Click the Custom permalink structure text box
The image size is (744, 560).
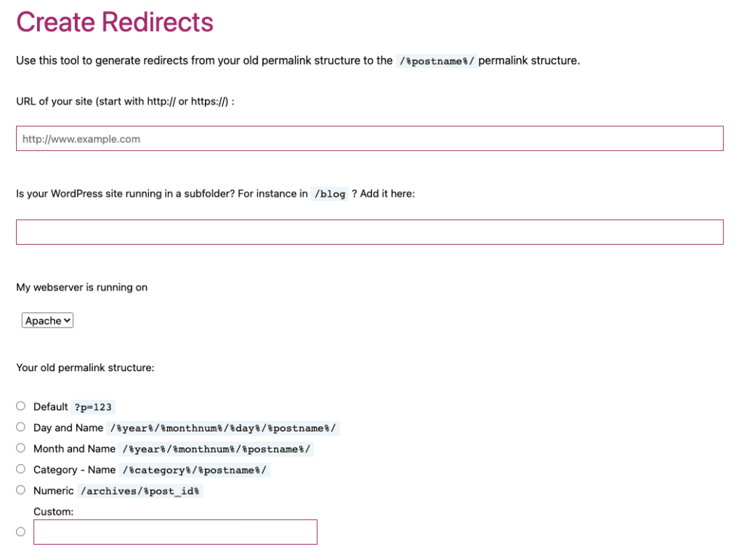pyautogui.click(x=175, y=532)
